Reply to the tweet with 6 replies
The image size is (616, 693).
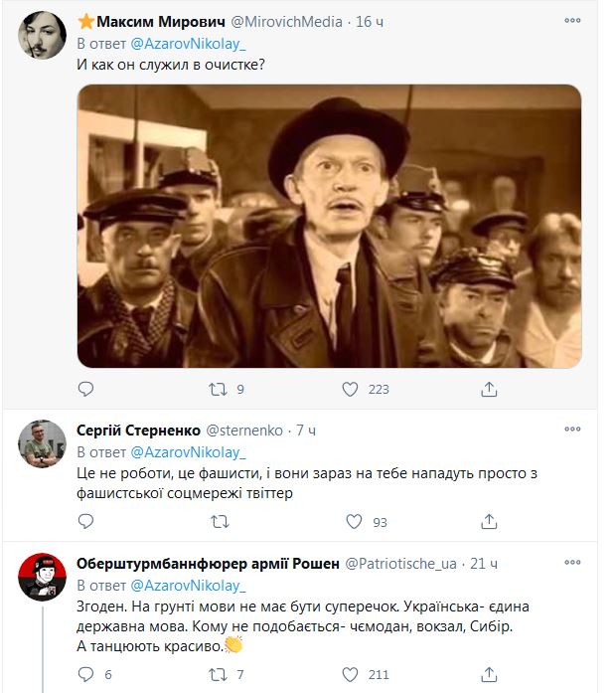(86, 675)
